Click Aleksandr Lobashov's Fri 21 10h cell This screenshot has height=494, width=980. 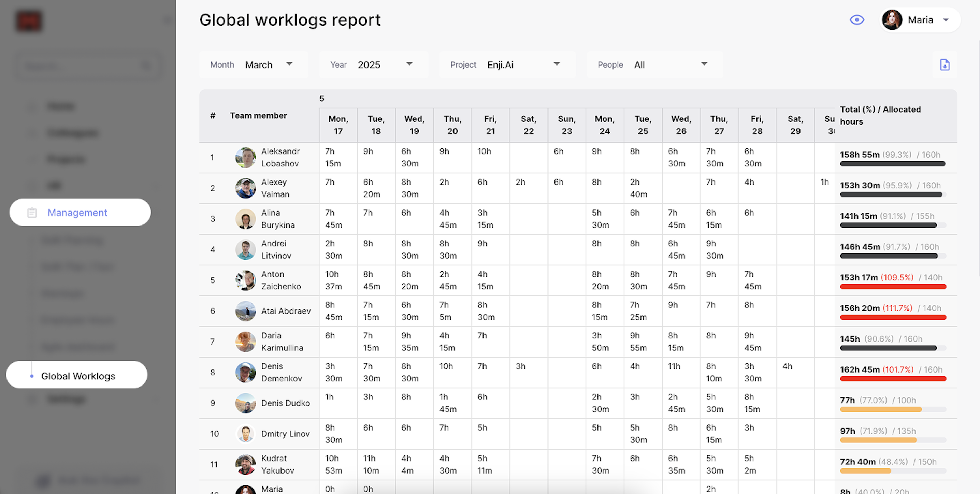click(490, 157)
